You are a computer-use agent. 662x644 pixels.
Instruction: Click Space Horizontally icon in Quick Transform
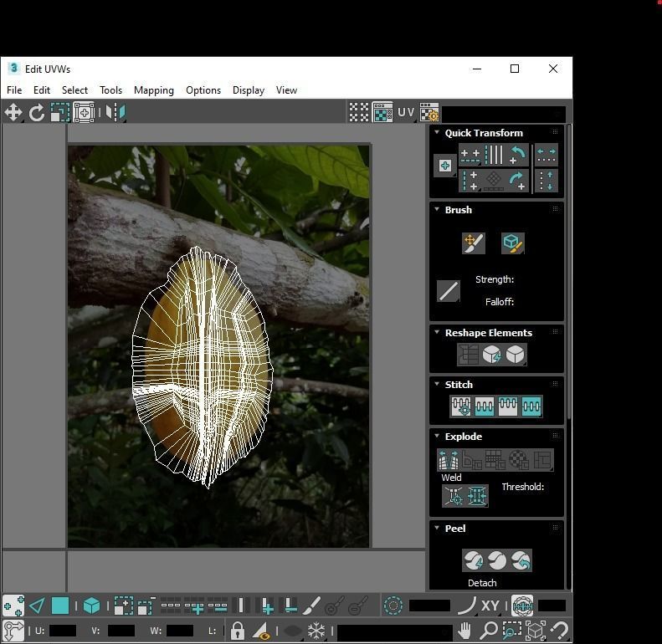[x=547, y=155]
